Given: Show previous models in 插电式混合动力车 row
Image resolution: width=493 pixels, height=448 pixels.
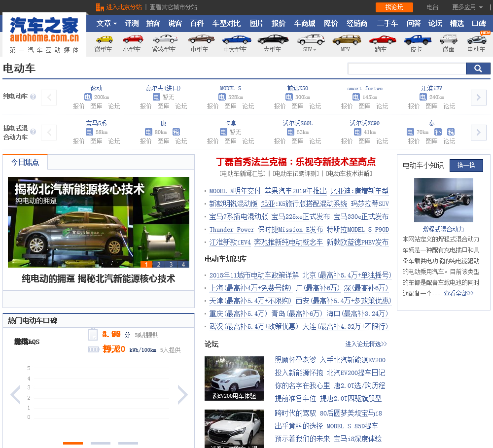Looking at the screenshot, I should (x=49, y=133).
